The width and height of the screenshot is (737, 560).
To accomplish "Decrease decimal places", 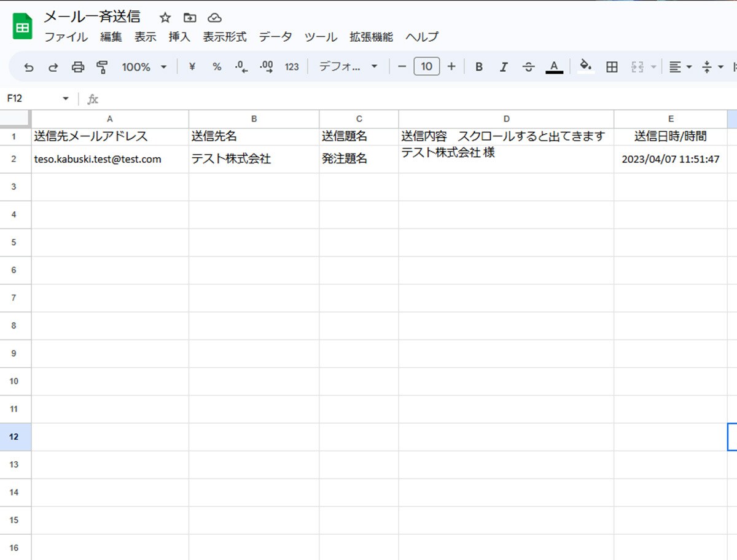I will (241, 67).
